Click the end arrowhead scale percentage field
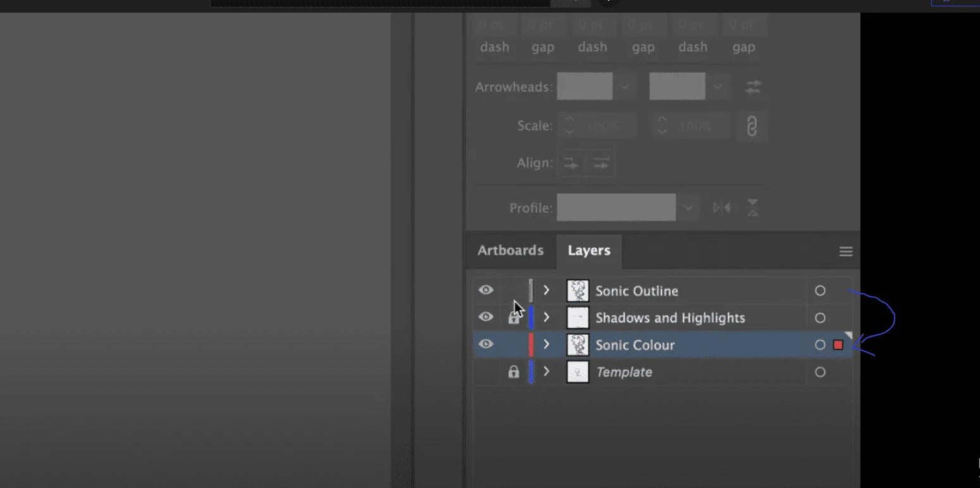Viewport: 980px width, 488px height. point(700,126)
